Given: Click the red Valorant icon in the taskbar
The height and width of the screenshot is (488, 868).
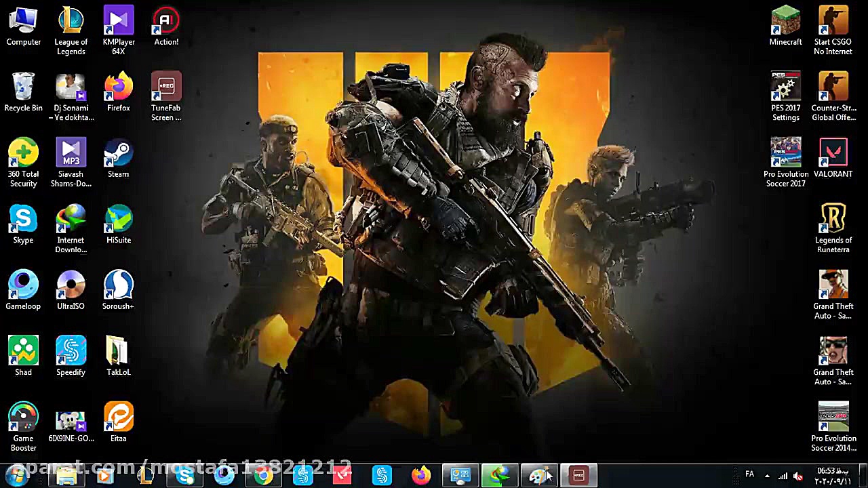Looking at the screenshot, I should [342, 476].
